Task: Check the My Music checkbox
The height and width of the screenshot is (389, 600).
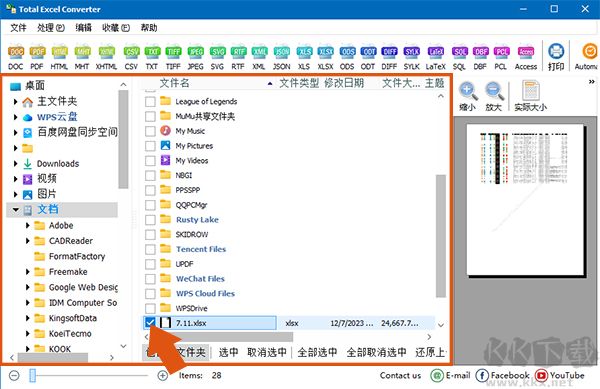Action: [x=150, y=131]
